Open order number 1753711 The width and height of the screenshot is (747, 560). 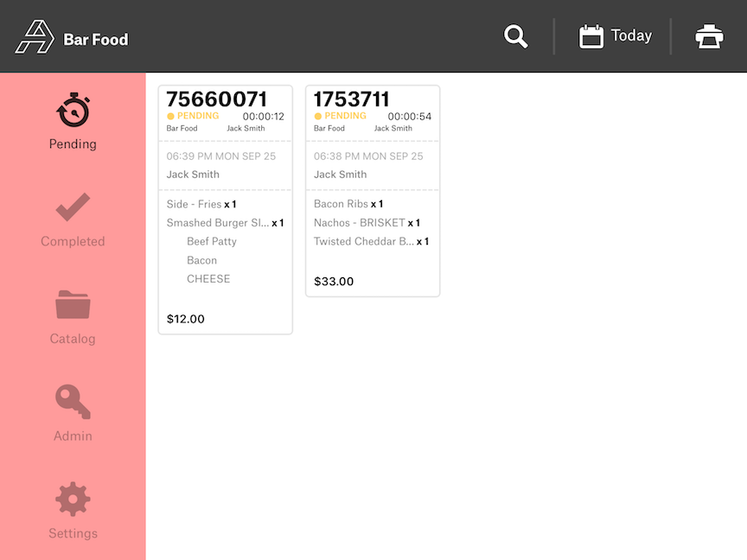click(352, 99)
